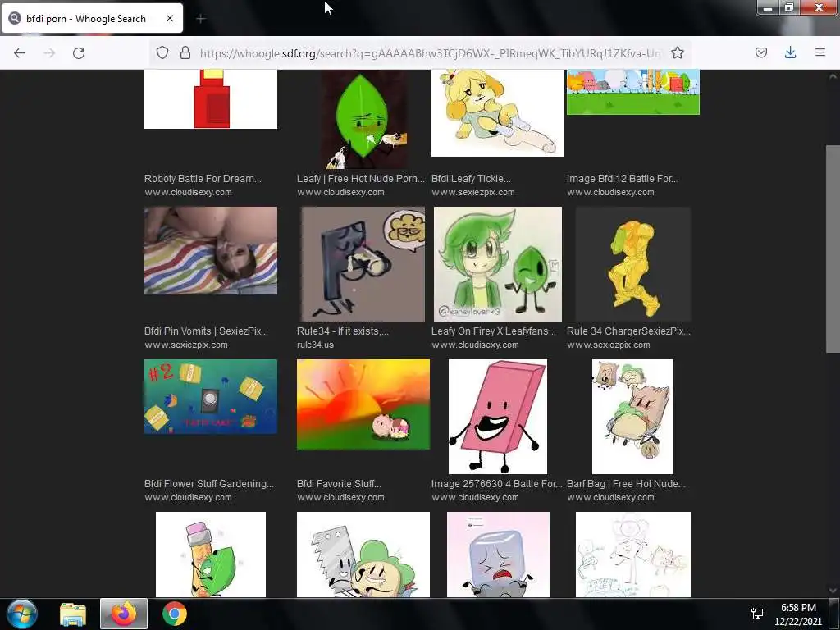Click the network status tray icon
840x630 pixels.
(757, 614)
